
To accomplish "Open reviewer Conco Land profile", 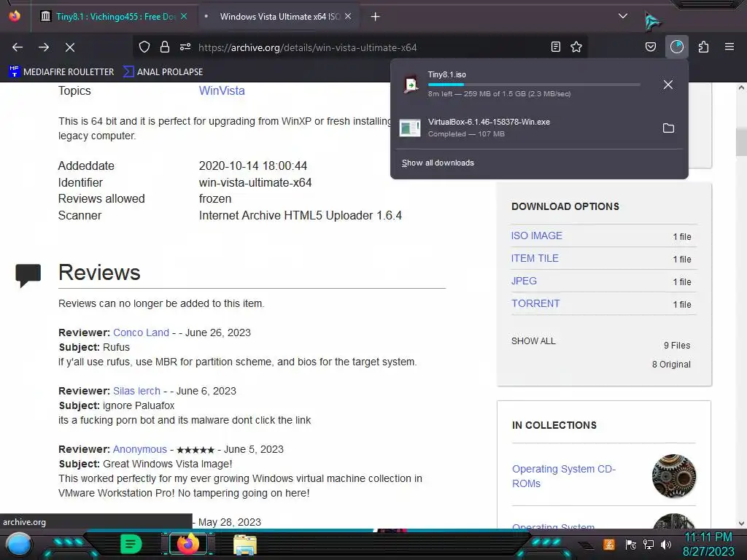I will 141,332.
